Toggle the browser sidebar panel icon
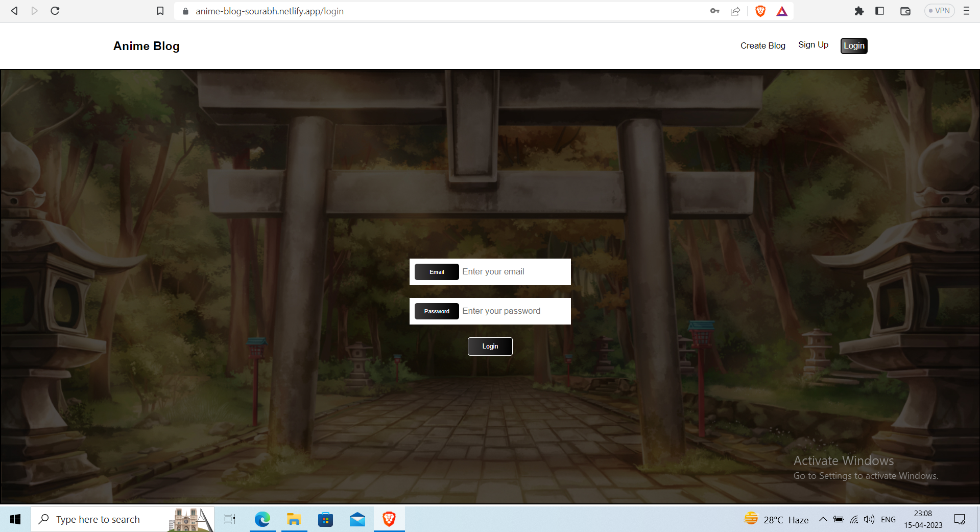980x532 pixels. 879,11
